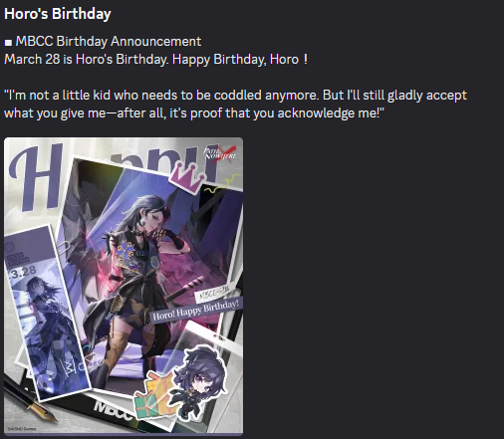Click the 'Horo! Happy Birthday!' banner
504x439 pixels.
pos(196,310)
